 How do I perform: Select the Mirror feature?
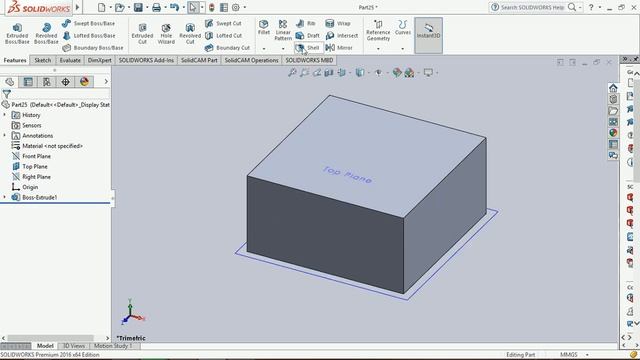[x=339, y=48]
